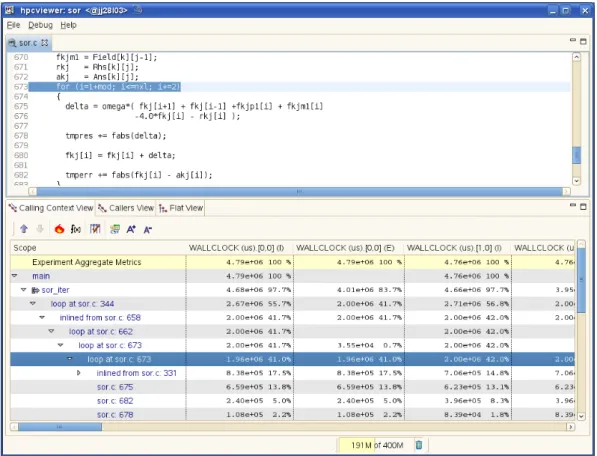Click garbage collector trash icon in status bar
The image size is (597, 456).
[419, 445]
